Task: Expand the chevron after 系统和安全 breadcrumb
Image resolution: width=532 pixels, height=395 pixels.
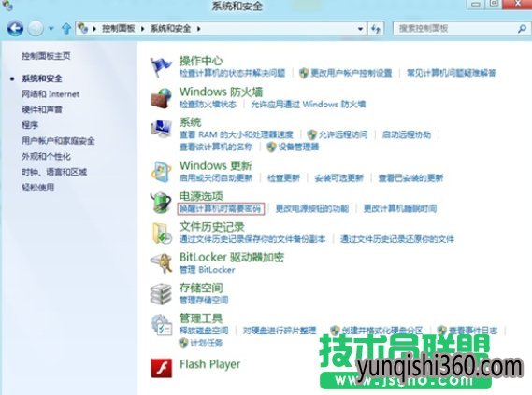Action: pos(199,29)
